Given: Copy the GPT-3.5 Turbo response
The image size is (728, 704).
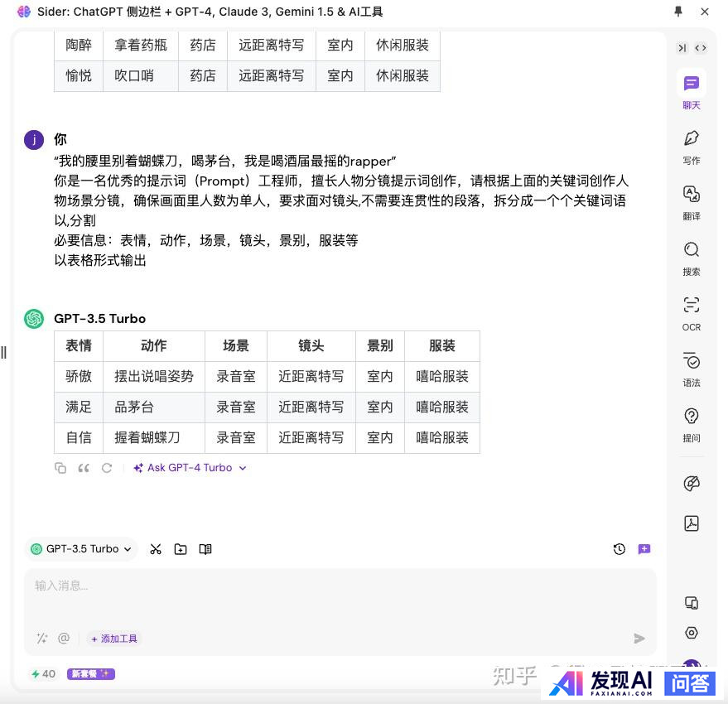Looking at the screenshot, I should 60,468.
